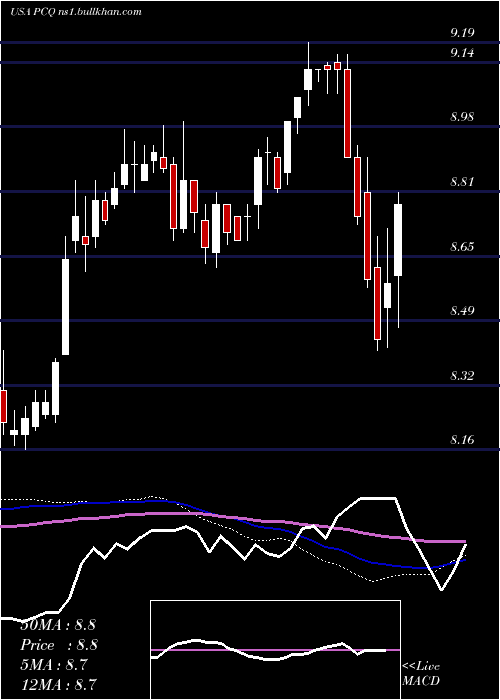This screenshot has width=500, height=700.
Task: Click the Live MACD label
Action: click(421, 674)
